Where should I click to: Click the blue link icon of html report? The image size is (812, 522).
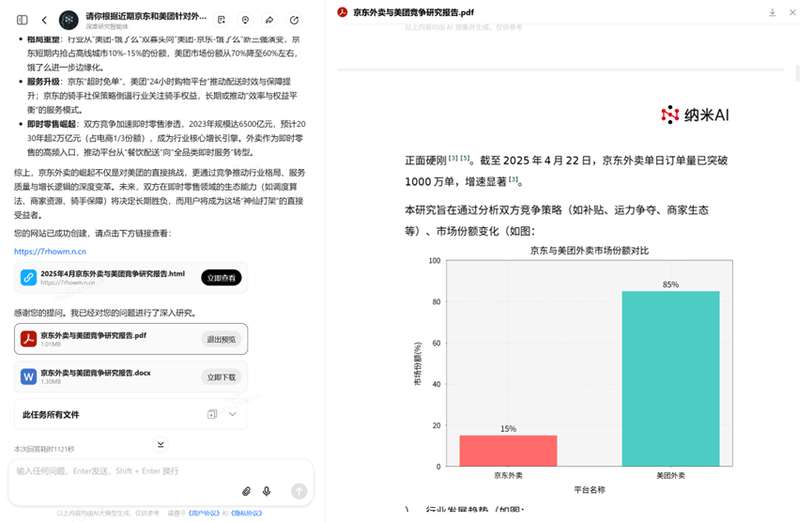click(x=28, y=278)
